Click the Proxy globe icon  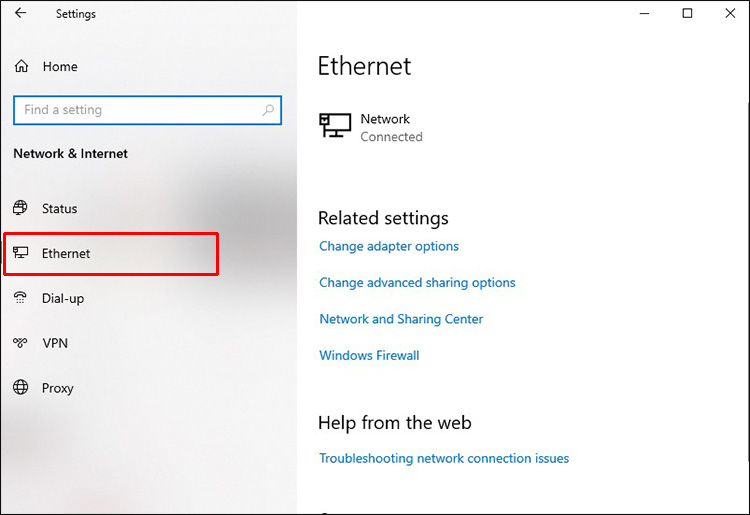[21, 388]
